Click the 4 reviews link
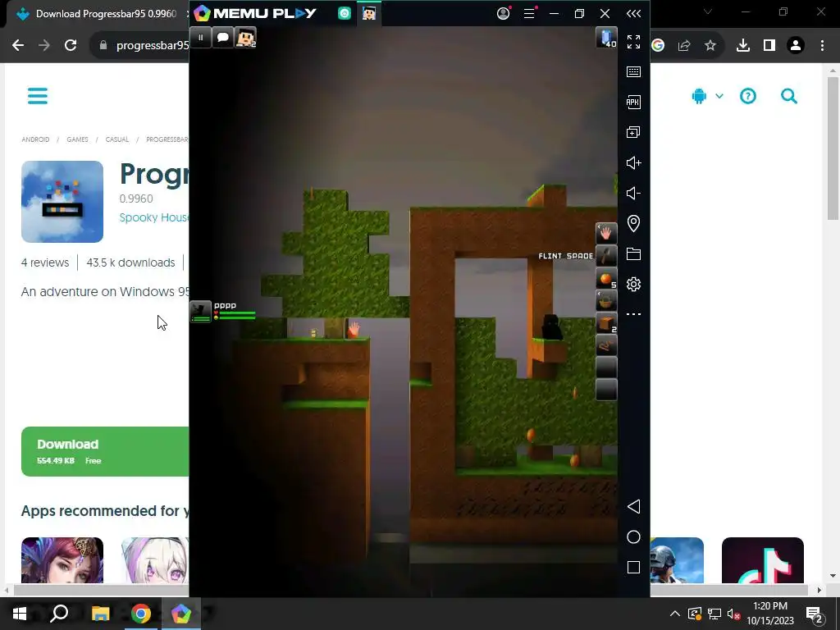Screen dimensions: 840x630 pos(45,262)
